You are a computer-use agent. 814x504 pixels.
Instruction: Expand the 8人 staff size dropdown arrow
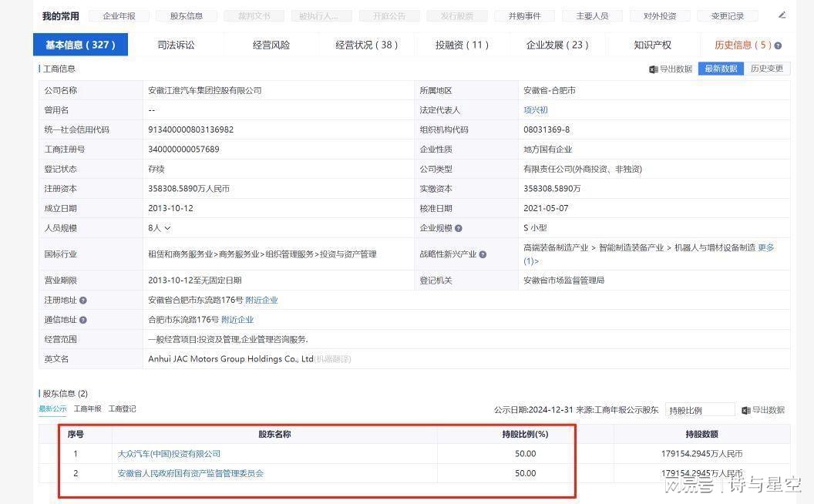[168, 228]
